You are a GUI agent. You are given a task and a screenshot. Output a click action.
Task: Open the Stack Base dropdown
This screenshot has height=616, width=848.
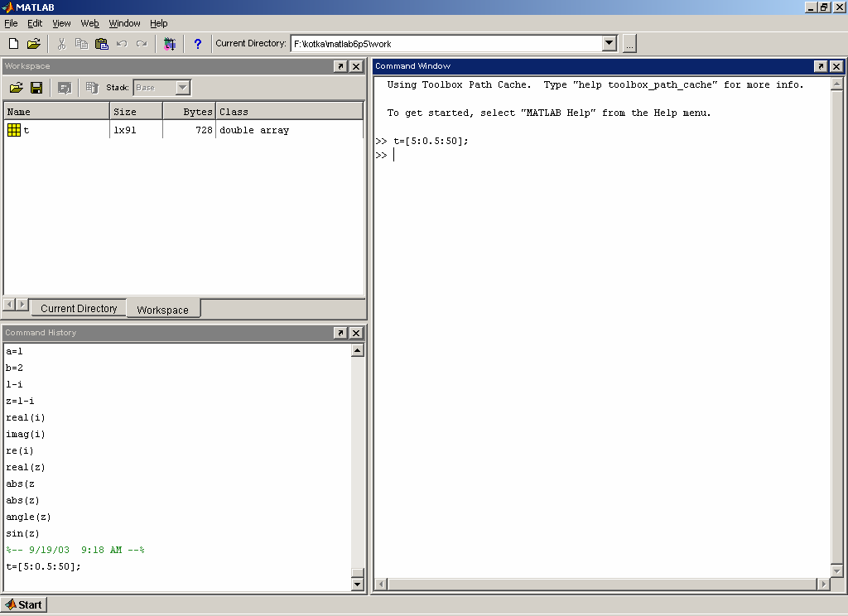[183, 87]
